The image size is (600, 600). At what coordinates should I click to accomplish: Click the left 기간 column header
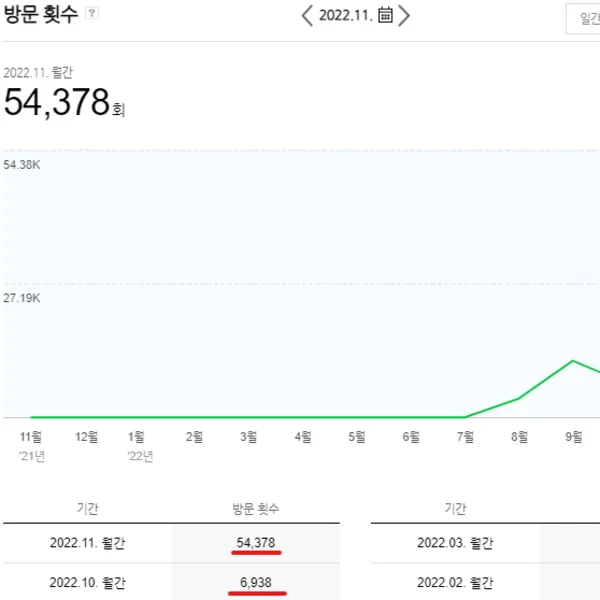(88, 509)
